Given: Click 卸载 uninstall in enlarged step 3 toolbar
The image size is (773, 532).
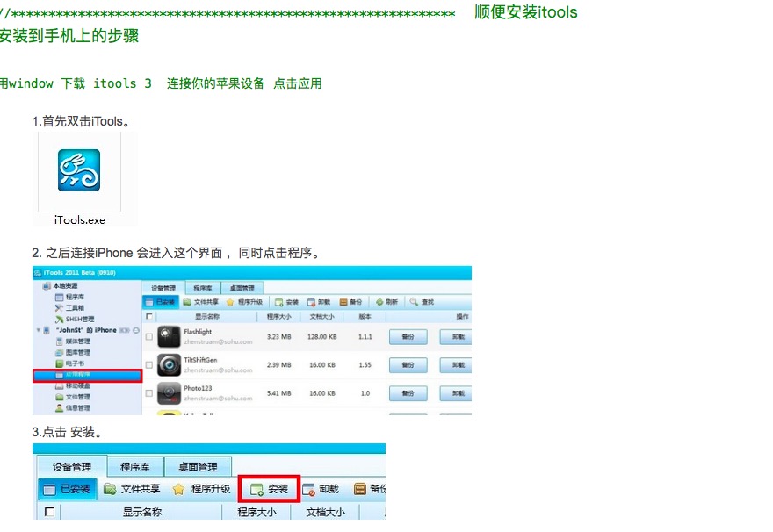Looking at the screenshot, I should [321, 489].
